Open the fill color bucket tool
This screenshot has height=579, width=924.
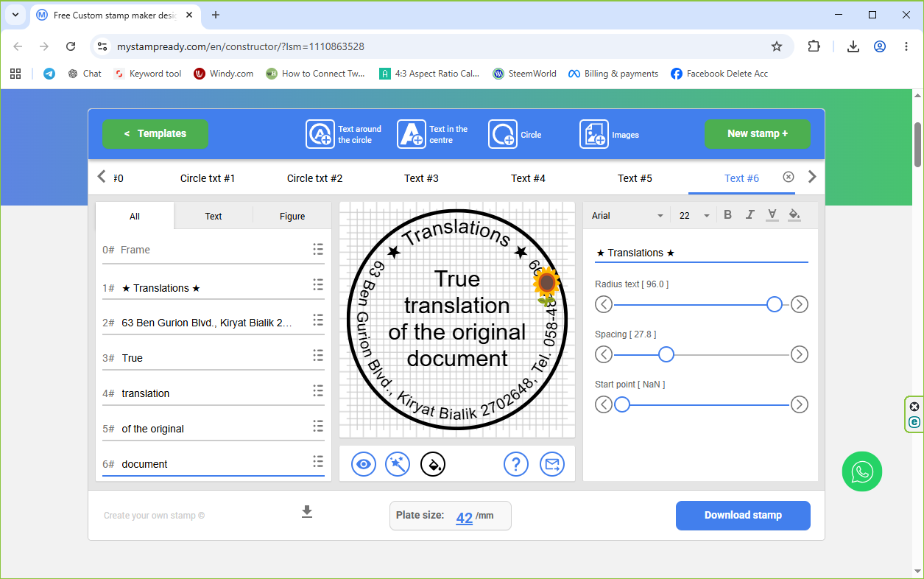pyautogui.click(x=794, y=215)
